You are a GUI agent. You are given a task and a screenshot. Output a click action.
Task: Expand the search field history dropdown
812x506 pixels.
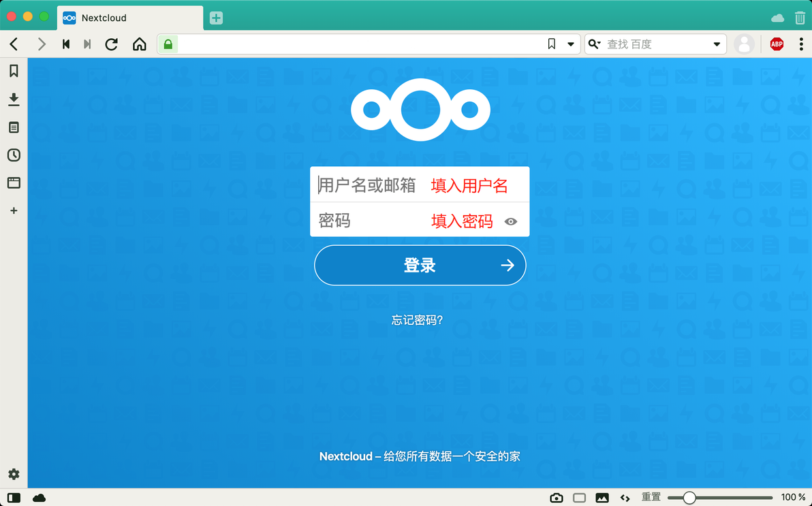click(717, 44)
